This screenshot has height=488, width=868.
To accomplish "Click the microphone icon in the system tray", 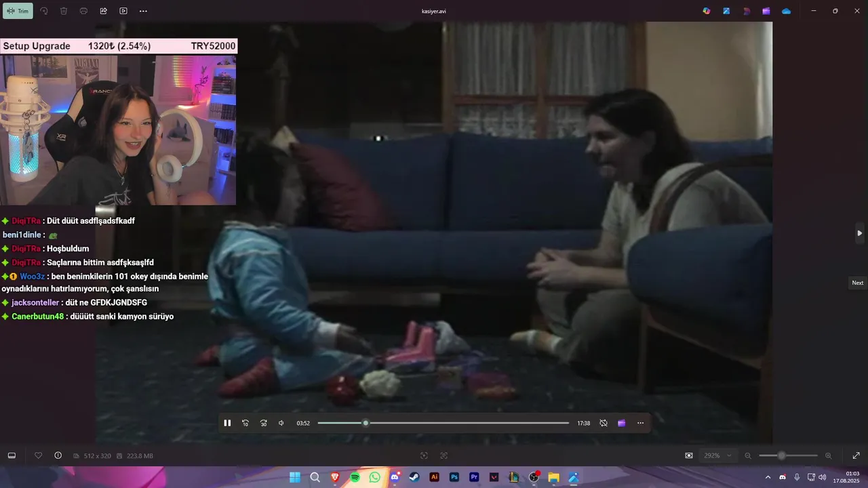I will click(x=797, y=477).
